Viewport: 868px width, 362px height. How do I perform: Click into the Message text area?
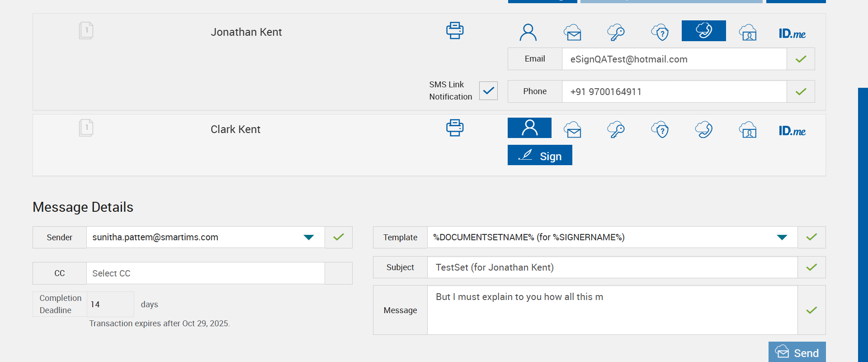coord(612,310)
